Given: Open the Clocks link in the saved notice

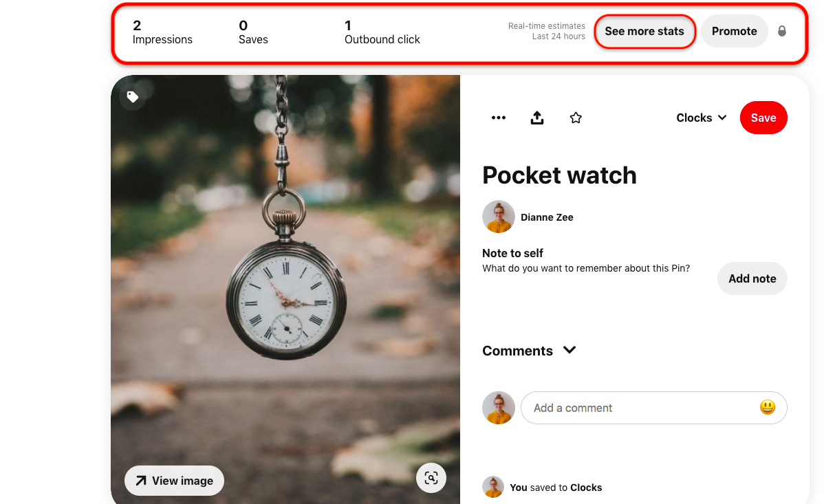Looking at the screenshot, I should (586, 487).
